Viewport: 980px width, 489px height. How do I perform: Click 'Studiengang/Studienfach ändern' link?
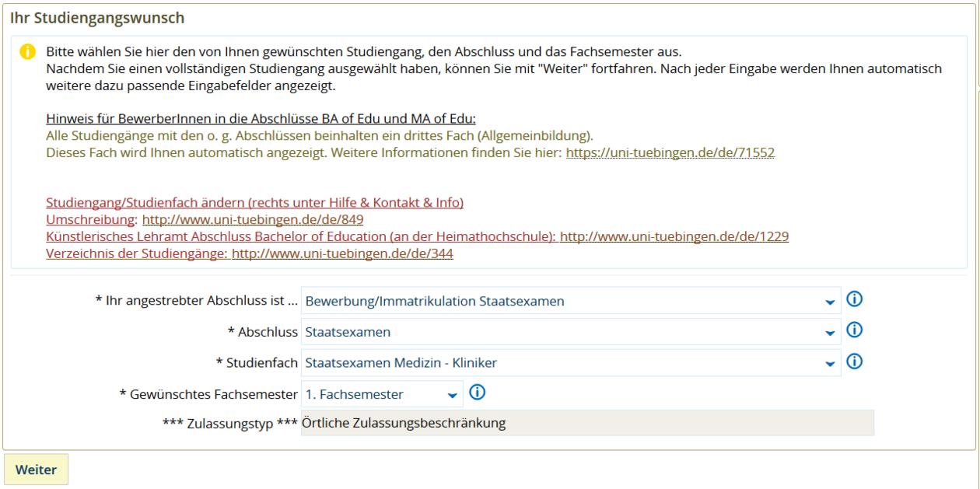254,203
